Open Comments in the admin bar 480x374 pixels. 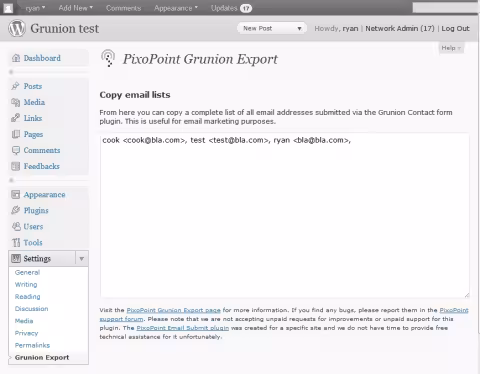[123, 8]
